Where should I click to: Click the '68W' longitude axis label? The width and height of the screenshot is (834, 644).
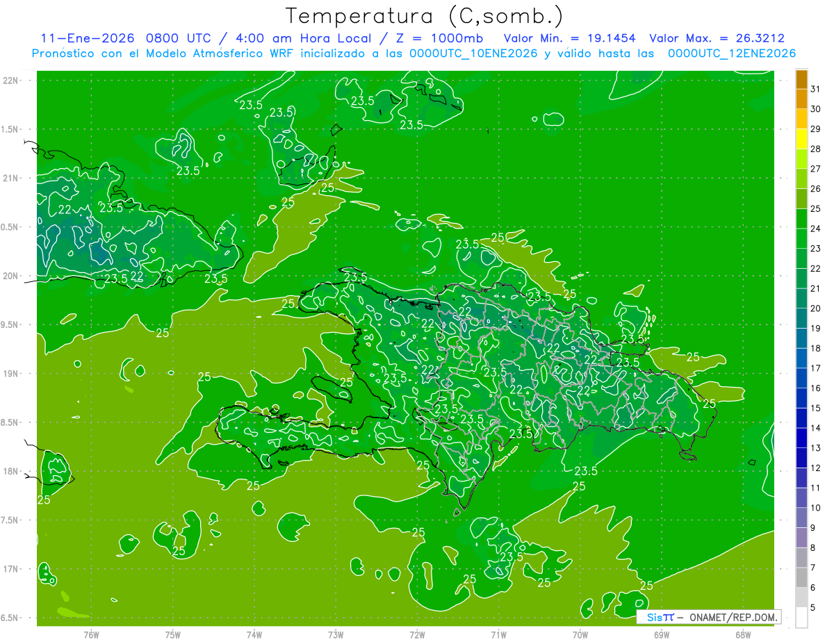(743, 634)
